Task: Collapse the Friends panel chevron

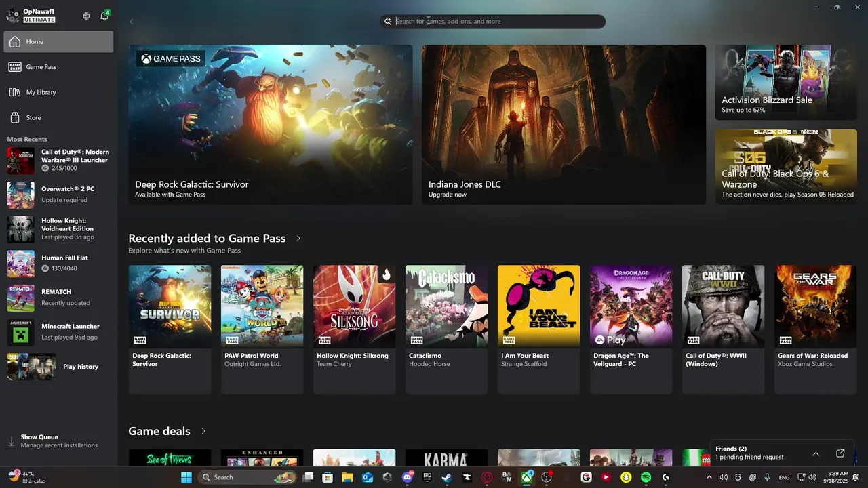Action: point(816,453)
